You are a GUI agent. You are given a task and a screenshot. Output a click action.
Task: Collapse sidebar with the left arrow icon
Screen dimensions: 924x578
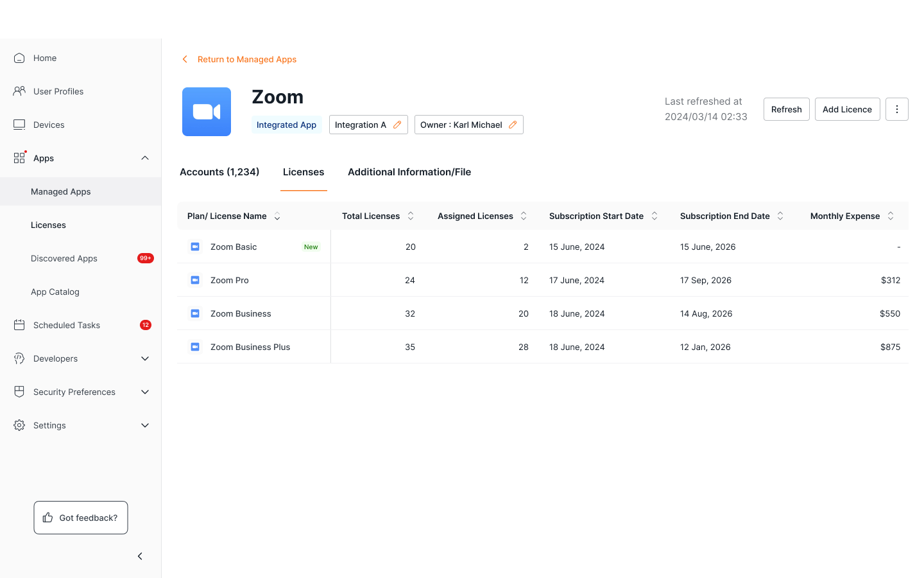tap(140, 556)
